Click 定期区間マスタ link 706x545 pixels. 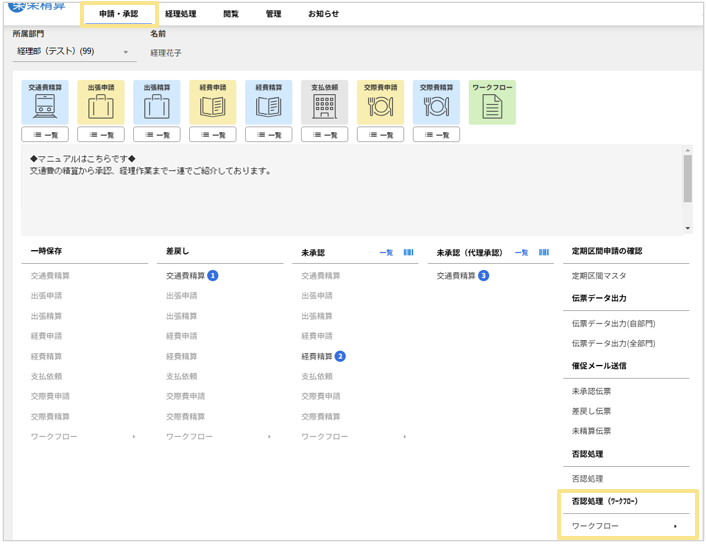[599, 276]
